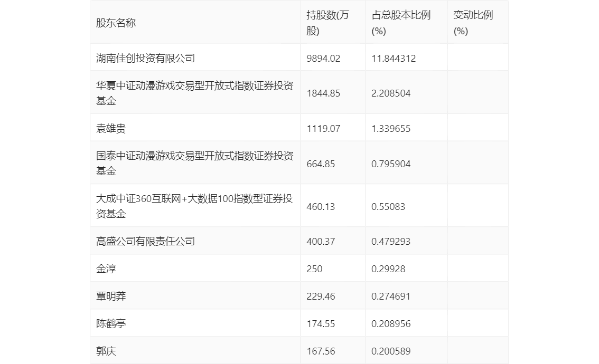Click the percentage 11.844312
Image resolution: width=599 pixels, height=364 pixels.
pyautogui.click(x=394, y=59)
